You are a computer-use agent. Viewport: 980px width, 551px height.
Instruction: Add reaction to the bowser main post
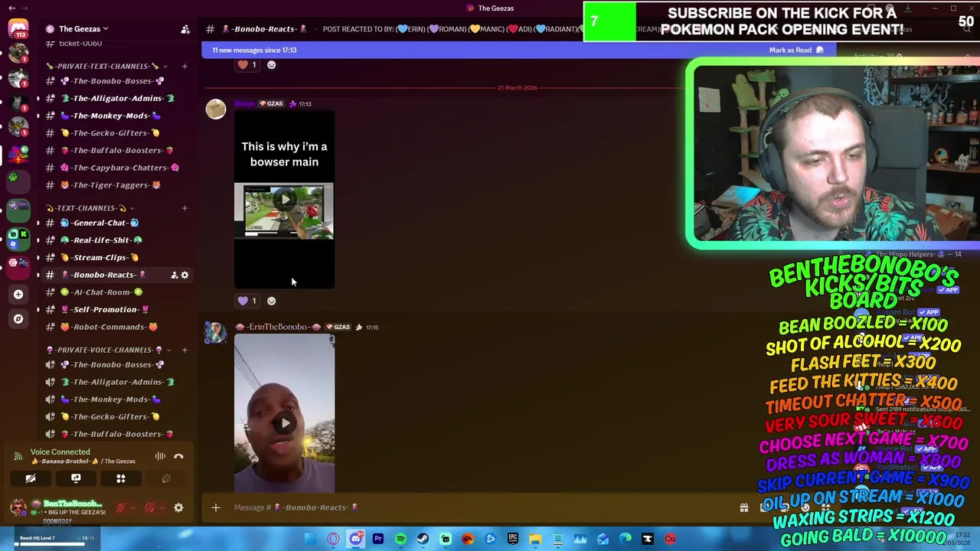click(x=271, y=301)
